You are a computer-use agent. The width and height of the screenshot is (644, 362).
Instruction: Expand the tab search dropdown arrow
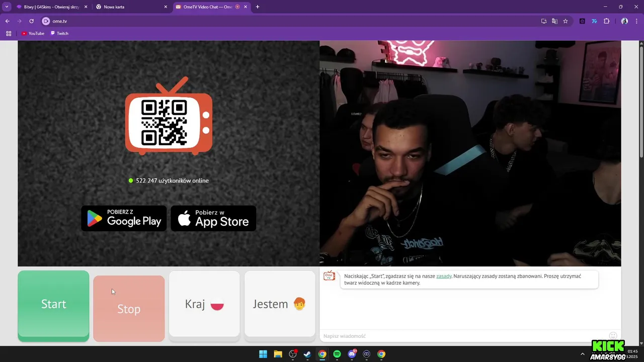(x=7, y=7)
